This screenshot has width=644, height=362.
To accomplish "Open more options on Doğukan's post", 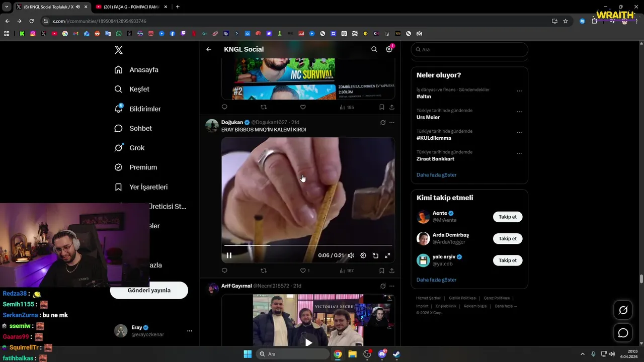I will 392,122.
